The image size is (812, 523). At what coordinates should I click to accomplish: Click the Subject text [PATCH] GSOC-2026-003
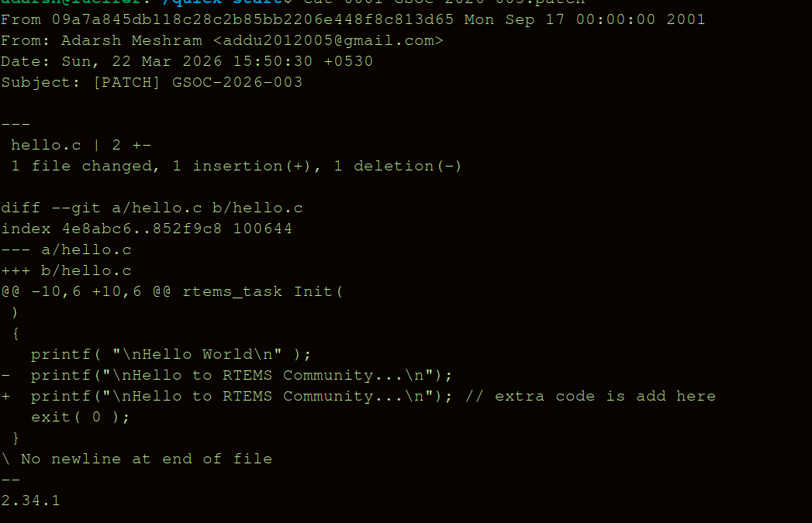[197, 82]
